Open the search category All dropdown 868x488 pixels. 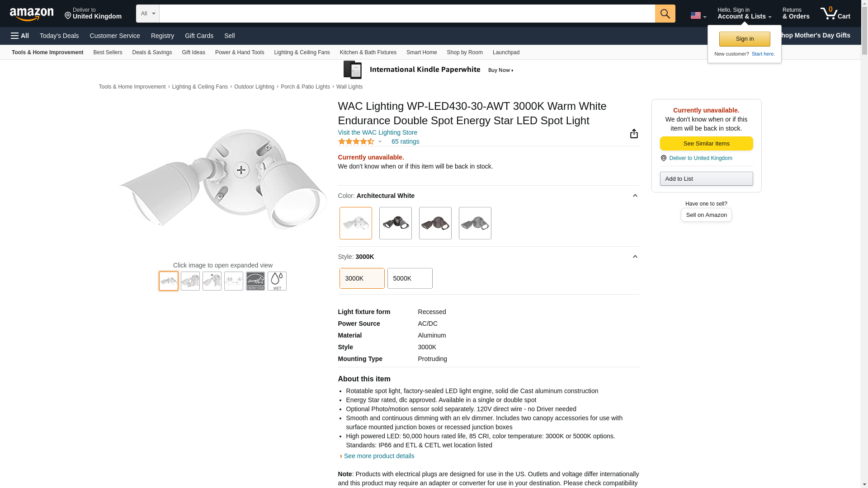pyautogui.click(x=148, y=14)
